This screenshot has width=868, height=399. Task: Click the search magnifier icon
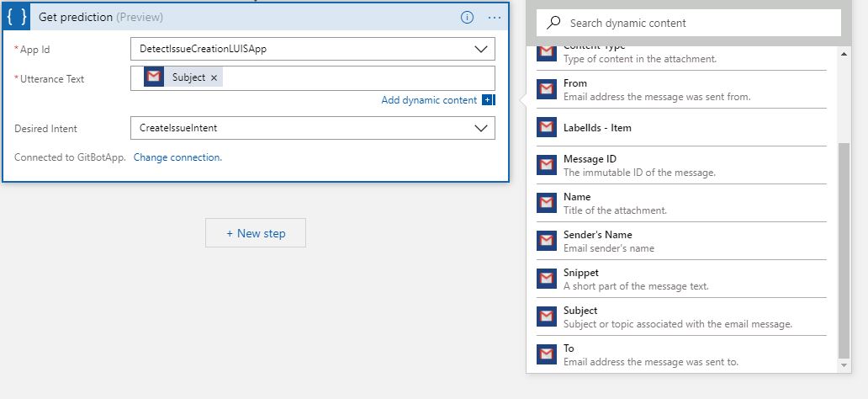click(x=553, y=23)
